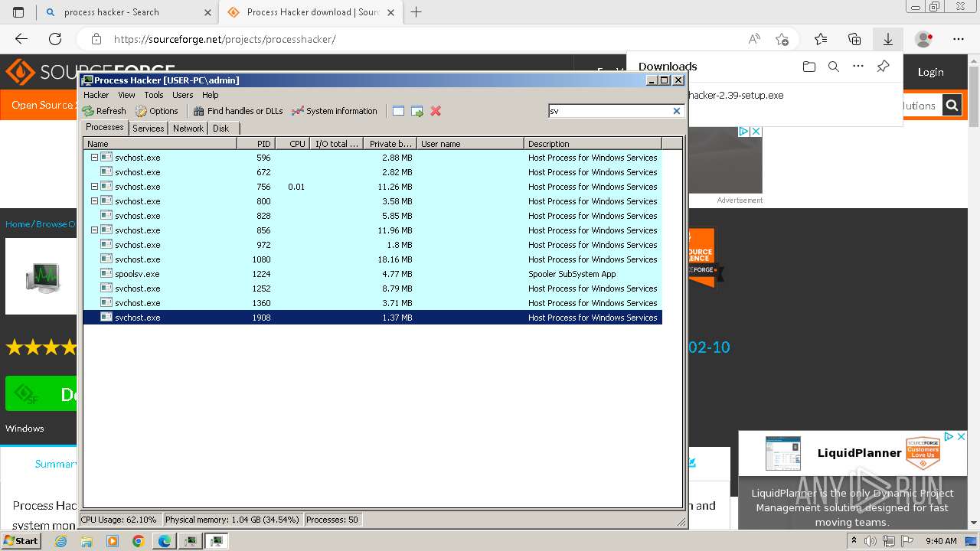Collapse svchost.exe PID 596 tree node
The image size is (980, 551).
click(94, 158)
